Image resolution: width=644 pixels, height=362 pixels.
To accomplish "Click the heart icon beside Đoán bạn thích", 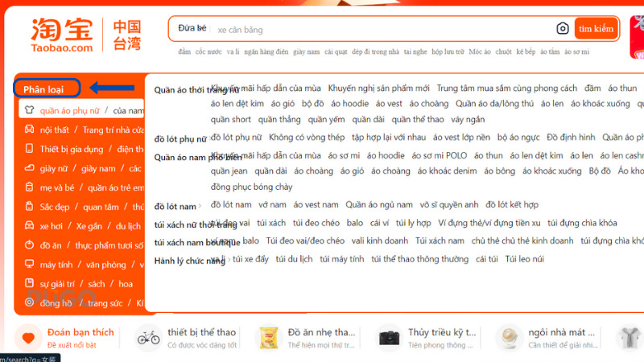I will (29, 338).
